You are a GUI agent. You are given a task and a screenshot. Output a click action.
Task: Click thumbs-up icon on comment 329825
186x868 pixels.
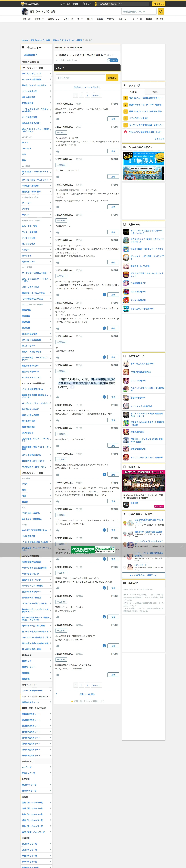[x=58, y=119]
